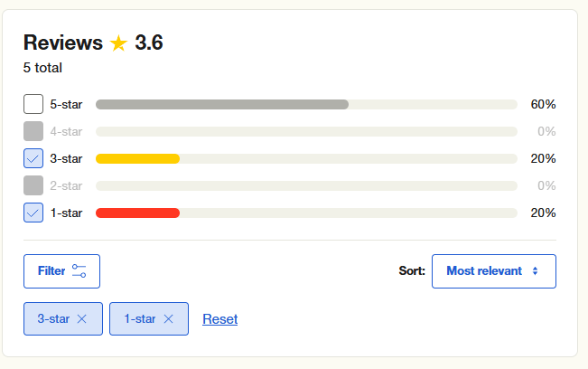588x369 pixels.
Task: Click the disabled 4-star checkbox
Action: [33, 131]
